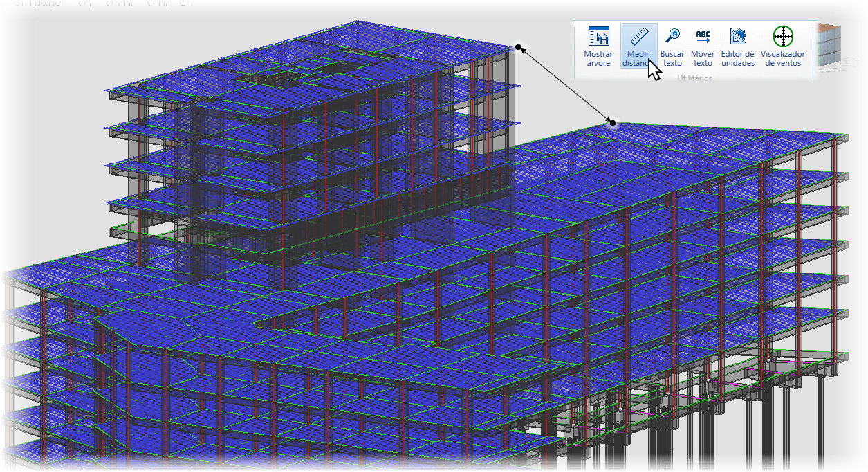
Task: Activate the Medir distância ruler tool
Action: click(x=638, y=47)
